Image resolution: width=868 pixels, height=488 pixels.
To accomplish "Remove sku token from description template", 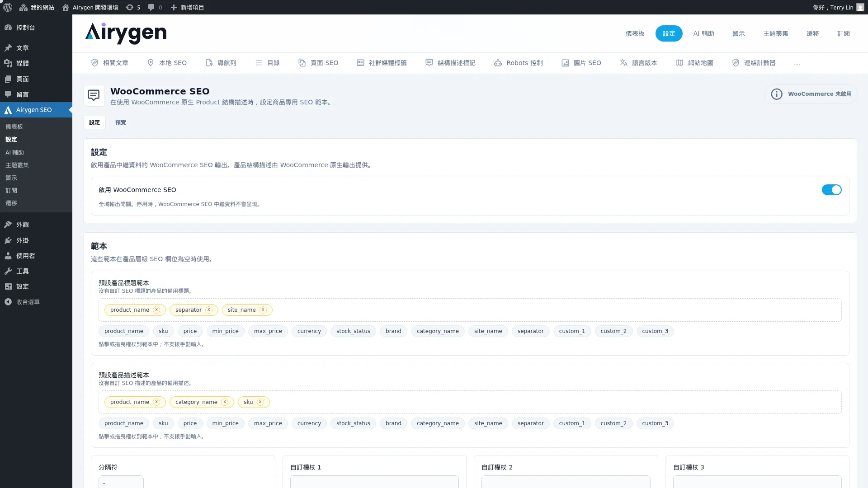I will [x=260, y=402].
